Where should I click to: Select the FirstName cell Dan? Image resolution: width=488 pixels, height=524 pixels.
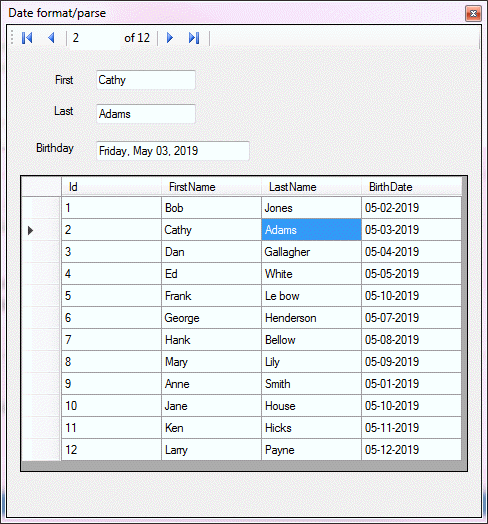coord(211,252)
